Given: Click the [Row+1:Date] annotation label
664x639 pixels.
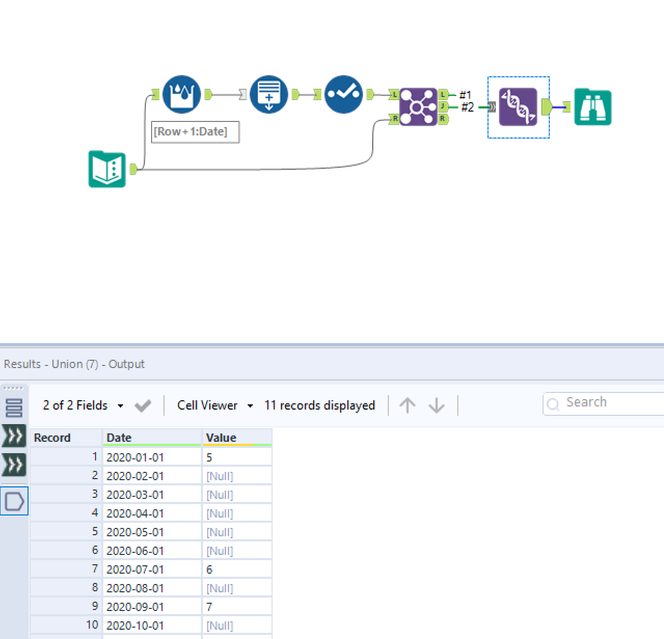Looking at the screenshot, I should [x=195, y=132].
